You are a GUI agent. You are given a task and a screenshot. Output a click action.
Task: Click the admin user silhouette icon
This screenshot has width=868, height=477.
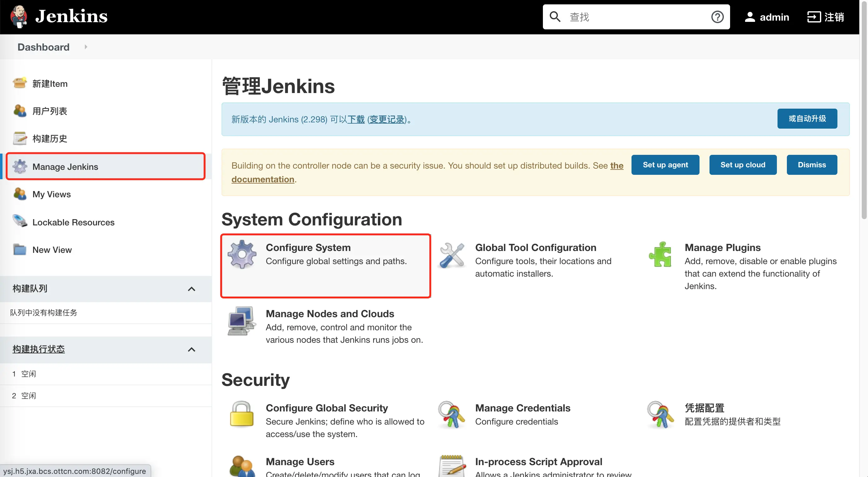point(749,17)
